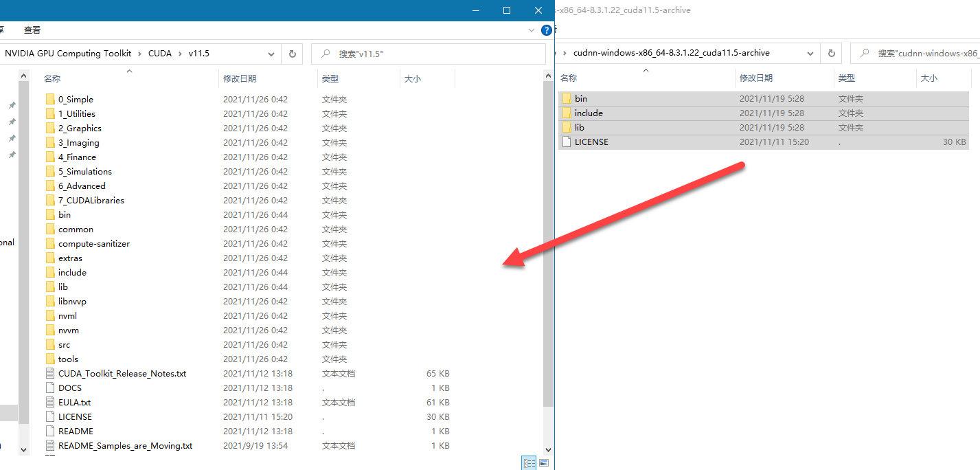
Task: Click the common folder icon
Action: (x=49, y=229)
